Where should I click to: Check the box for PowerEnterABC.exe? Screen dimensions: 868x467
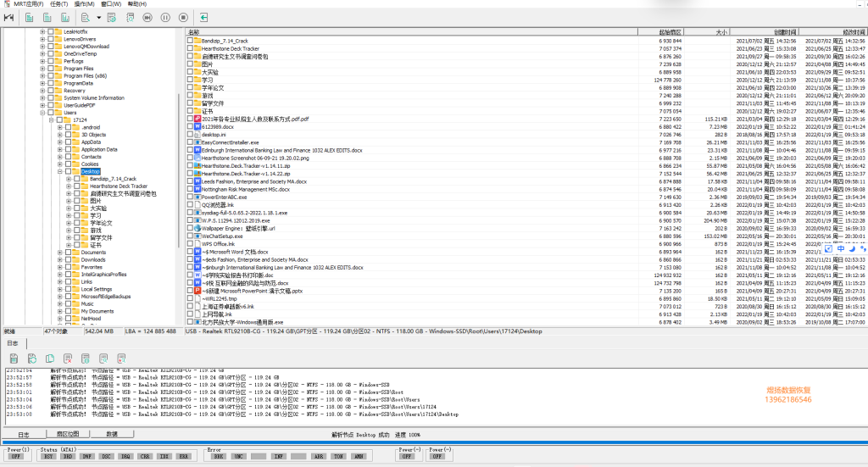point(190,197)
